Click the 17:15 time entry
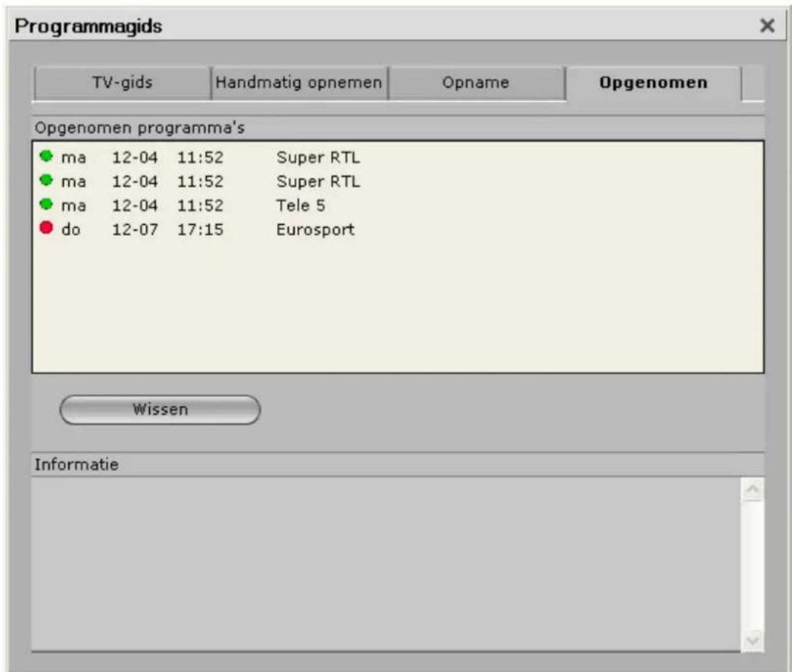The image size is (792, 672). 200,230
